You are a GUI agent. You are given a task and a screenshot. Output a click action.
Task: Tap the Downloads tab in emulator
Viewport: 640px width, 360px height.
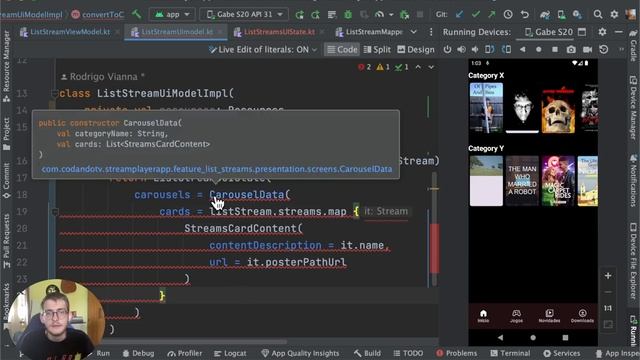[x=582, y=316]
